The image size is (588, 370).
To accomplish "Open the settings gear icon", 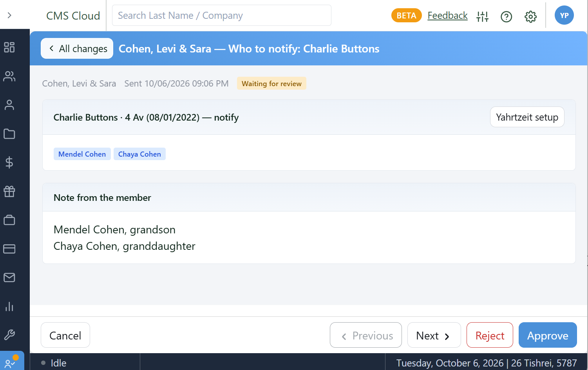I will (530, 16).
